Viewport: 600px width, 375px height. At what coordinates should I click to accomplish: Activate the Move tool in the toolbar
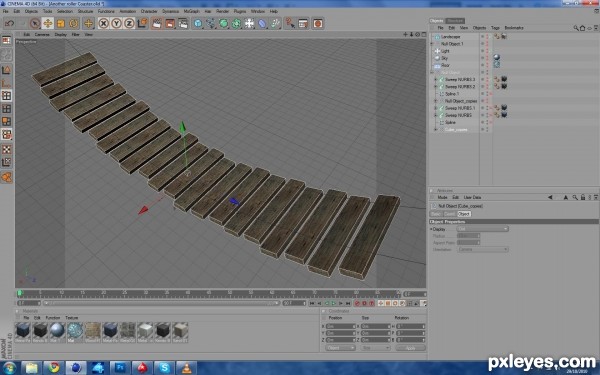[x=48, y=23]
